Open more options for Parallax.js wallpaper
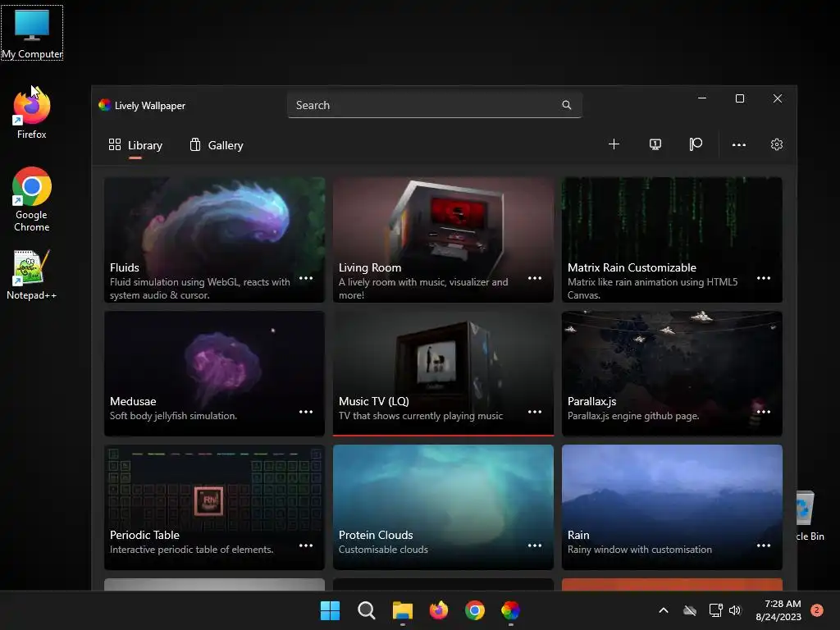 (x=764, y=412)
